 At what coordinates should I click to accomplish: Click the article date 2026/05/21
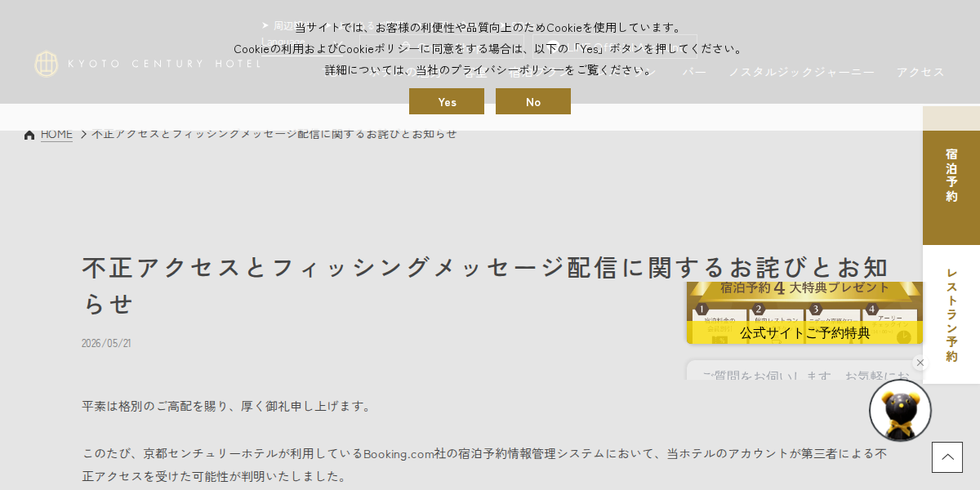click(x=106, y=343)
